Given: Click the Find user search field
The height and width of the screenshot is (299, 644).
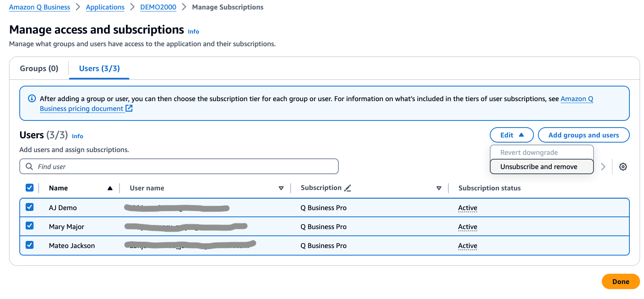Looking at the screenshot, I should 179,166.
